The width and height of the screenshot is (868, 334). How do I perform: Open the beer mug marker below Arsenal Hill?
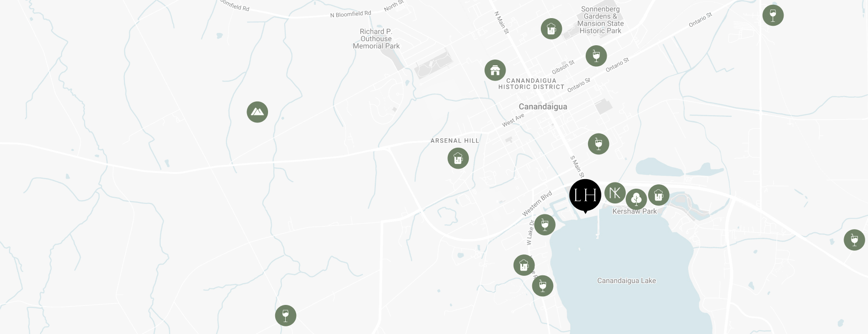tap(458, 158)
